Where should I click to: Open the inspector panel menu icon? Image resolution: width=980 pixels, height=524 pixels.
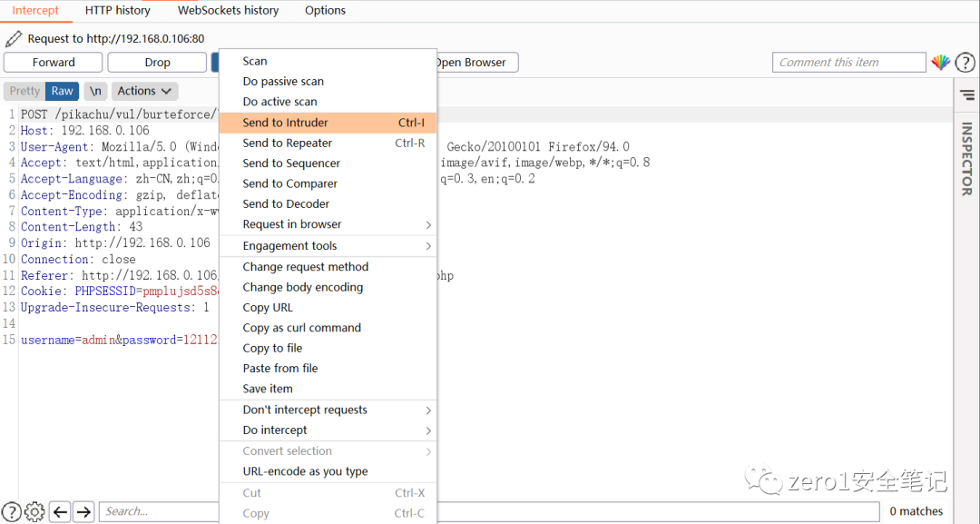click(x=967, y=95)
